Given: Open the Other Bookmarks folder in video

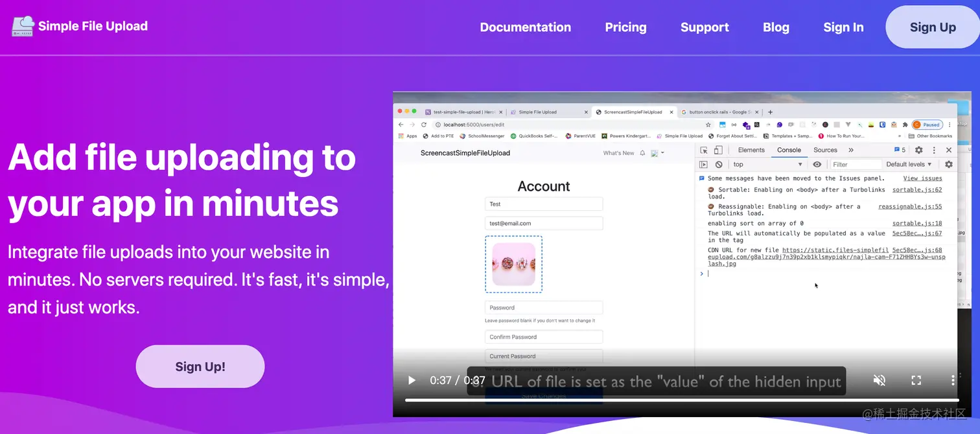Looking at the screenshot, I should click(x=930, y=136).
